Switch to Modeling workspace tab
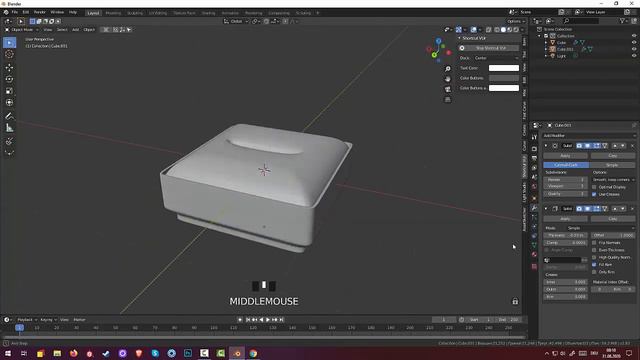640x360 pixels. click(x=113, y=13)
